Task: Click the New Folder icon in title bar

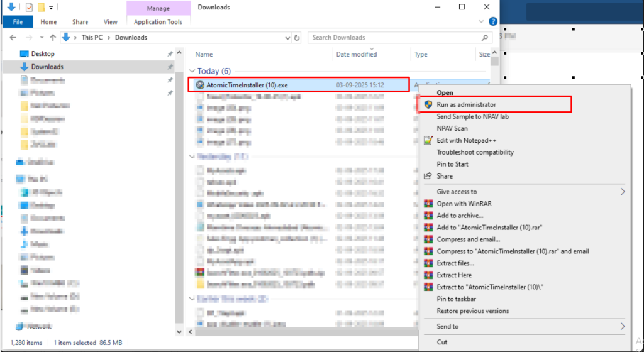Action: coord(40,8)
